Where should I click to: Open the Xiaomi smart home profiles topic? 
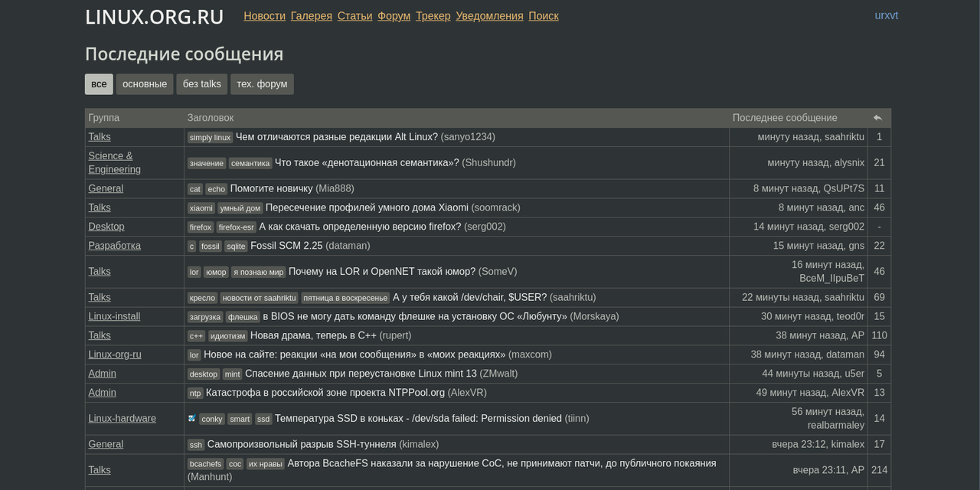click(367, 207)
